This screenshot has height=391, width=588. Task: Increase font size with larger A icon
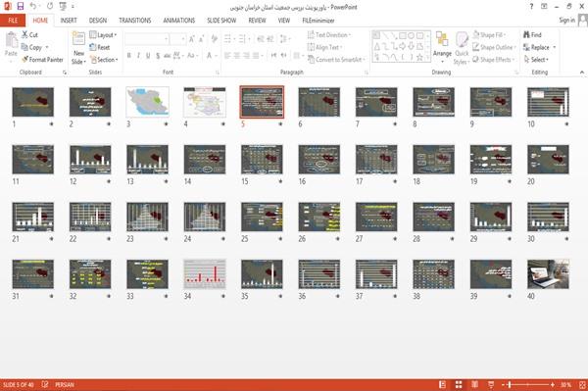(x=192, y=39)
